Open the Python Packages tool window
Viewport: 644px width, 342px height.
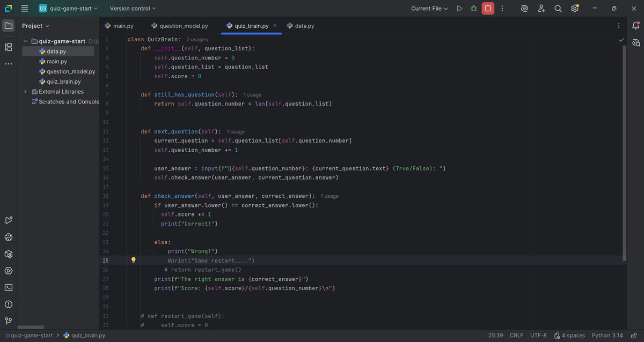(8, 254)
